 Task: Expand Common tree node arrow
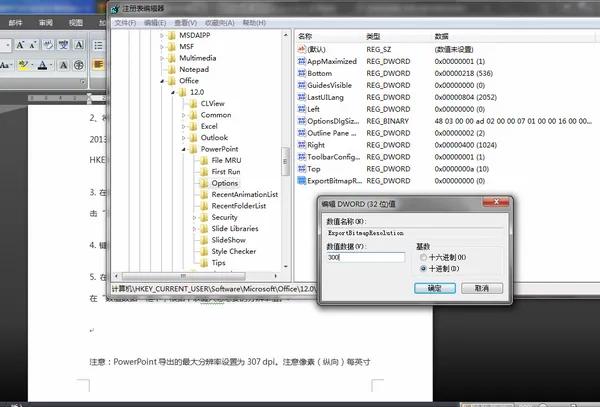point(183,115)
